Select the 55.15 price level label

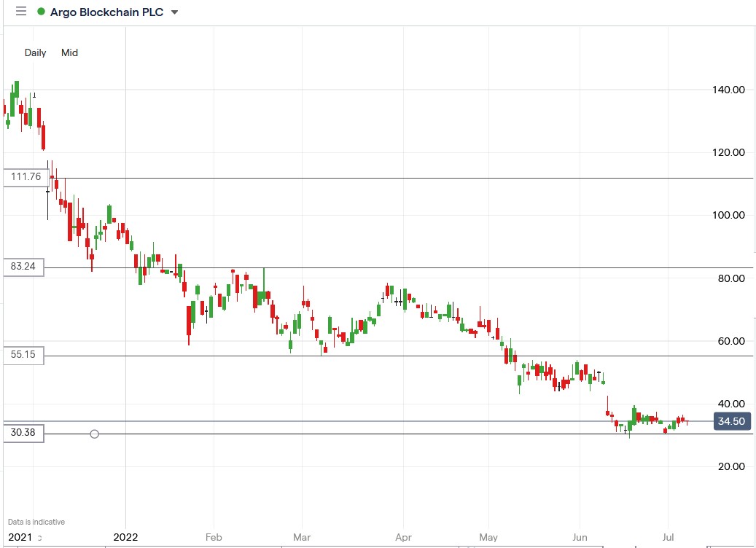pos(23,355)
